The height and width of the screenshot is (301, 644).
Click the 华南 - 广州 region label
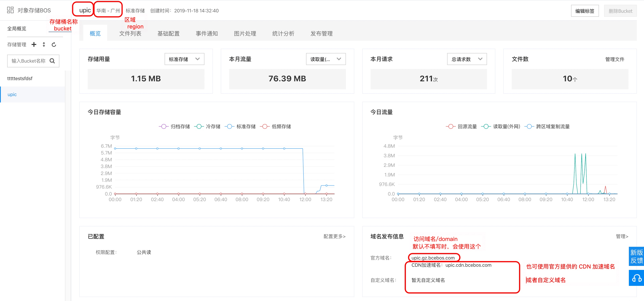pos(108,11)
